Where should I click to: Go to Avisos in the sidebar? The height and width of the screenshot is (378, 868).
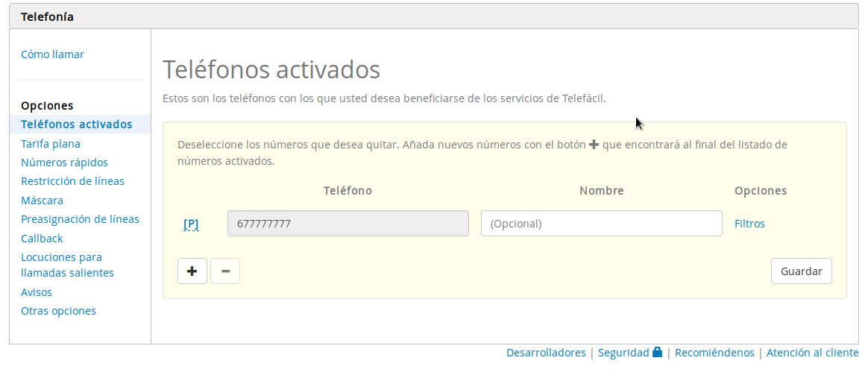pos(37,292)
